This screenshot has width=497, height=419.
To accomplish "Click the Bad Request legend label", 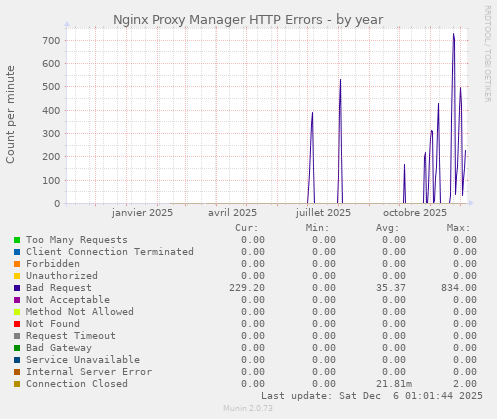I will (x=59, y=288).
